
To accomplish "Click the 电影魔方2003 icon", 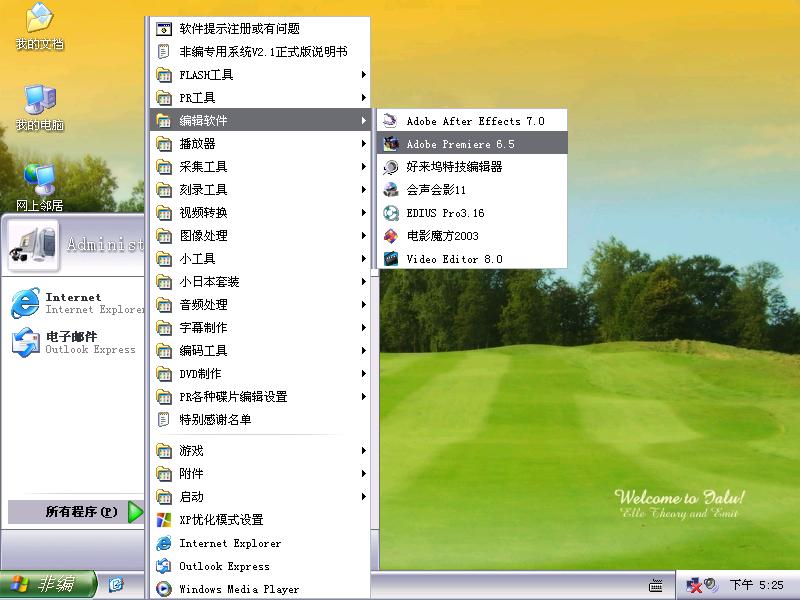I will 391,236.
